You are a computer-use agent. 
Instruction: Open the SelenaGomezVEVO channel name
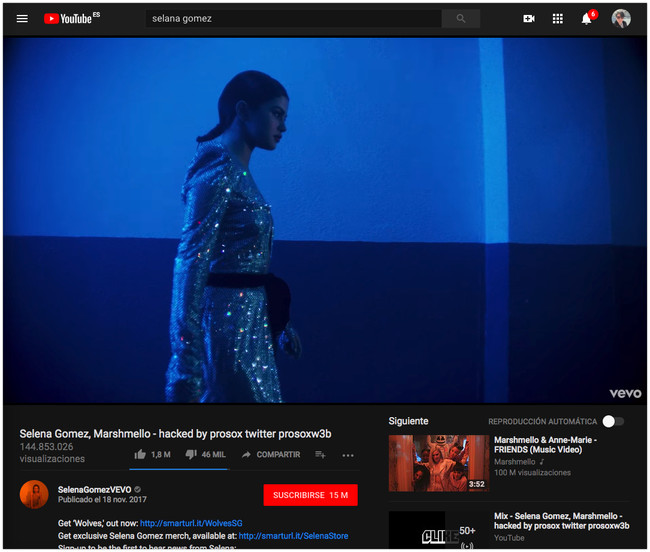tap(95, 489)
